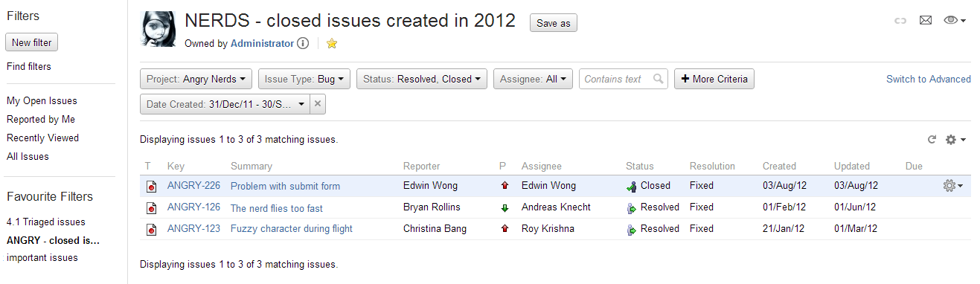
Task: Expand the Status: Resolved, Closed dropdown
Action: [x=422, y=79]
